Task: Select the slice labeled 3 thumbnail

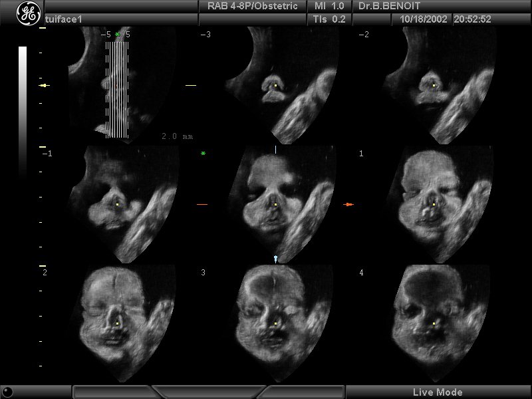Action: 281,324
